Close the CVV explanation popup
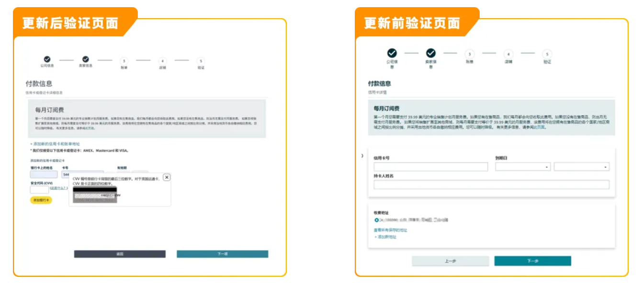This screenshot has width=644, height=283. [167, 177]
